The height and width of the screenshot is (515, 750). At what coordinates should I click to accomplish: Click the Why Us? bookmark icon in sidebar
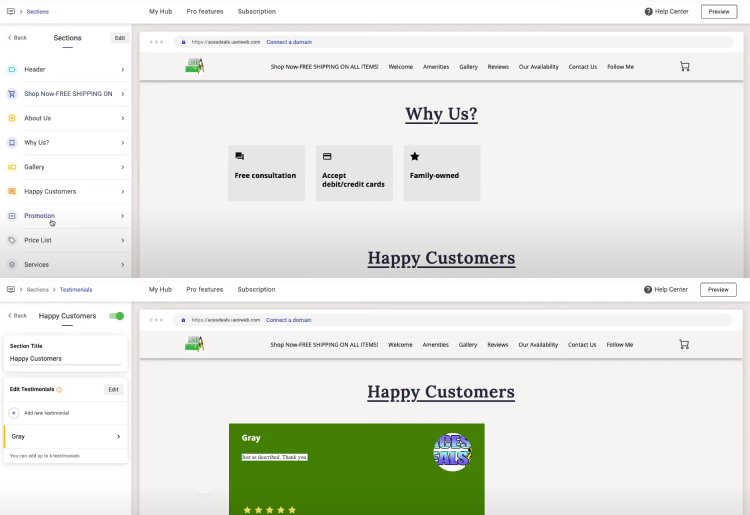pos(11,143)
